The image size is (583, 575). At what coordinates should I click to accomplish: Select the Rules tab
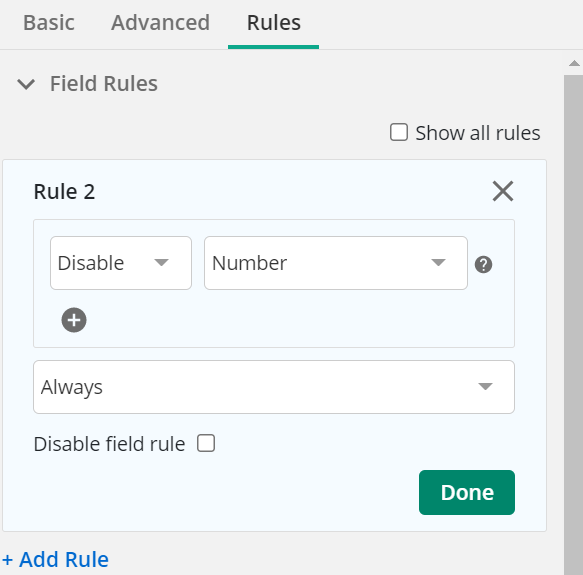pos(274,23)
